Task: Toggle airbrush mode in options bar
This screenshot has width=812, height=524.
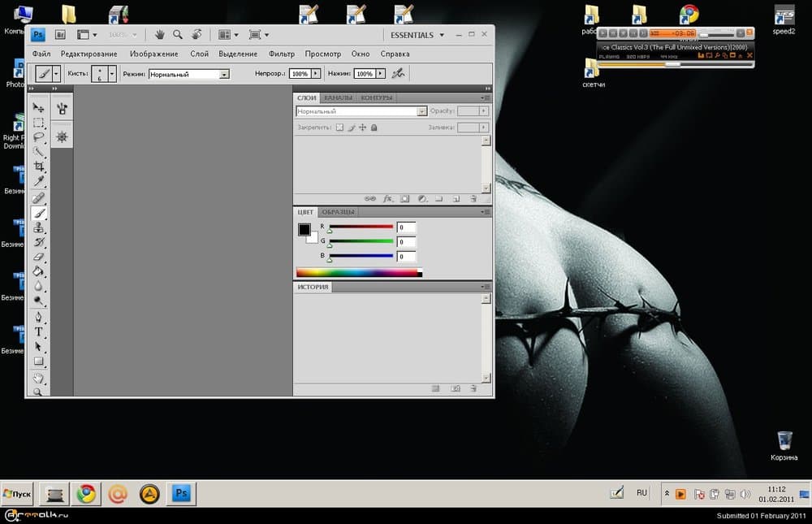Action: coord(398,73)
